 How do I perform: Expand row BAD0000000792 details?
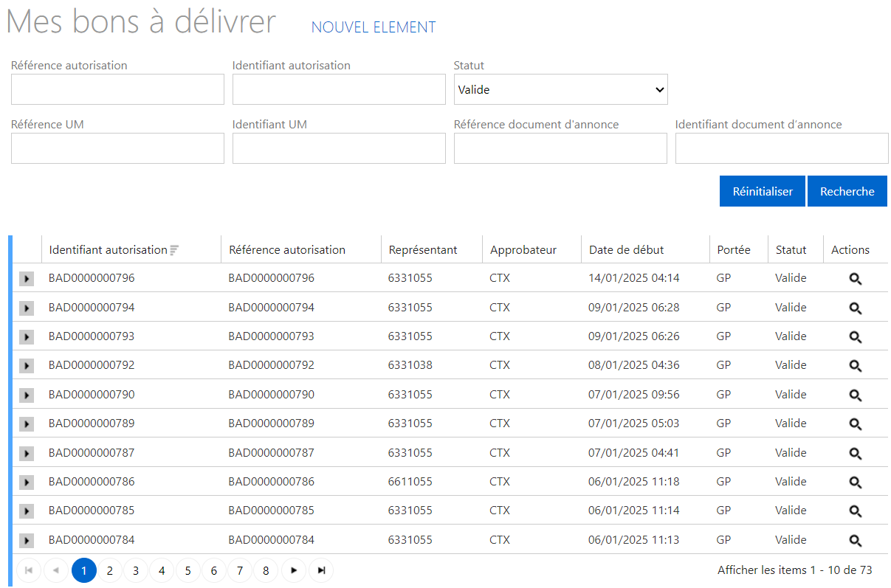(x=27, y=366)
